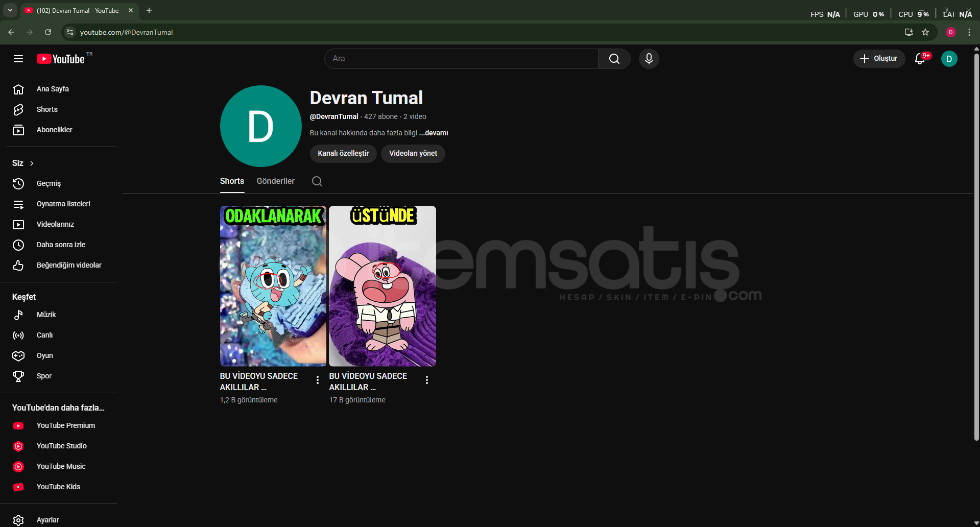Select the Shorts channel tab

click(232, 181)
